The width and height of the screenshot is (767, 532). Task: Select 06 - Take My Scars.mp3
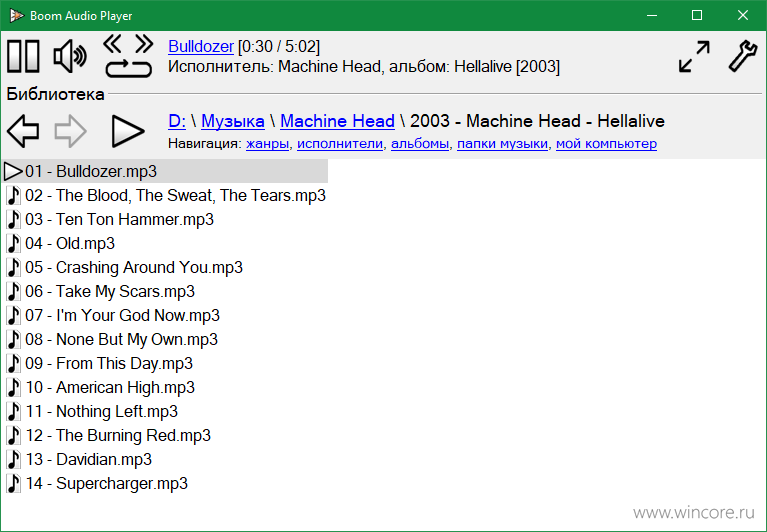click(x=101, y=291)
